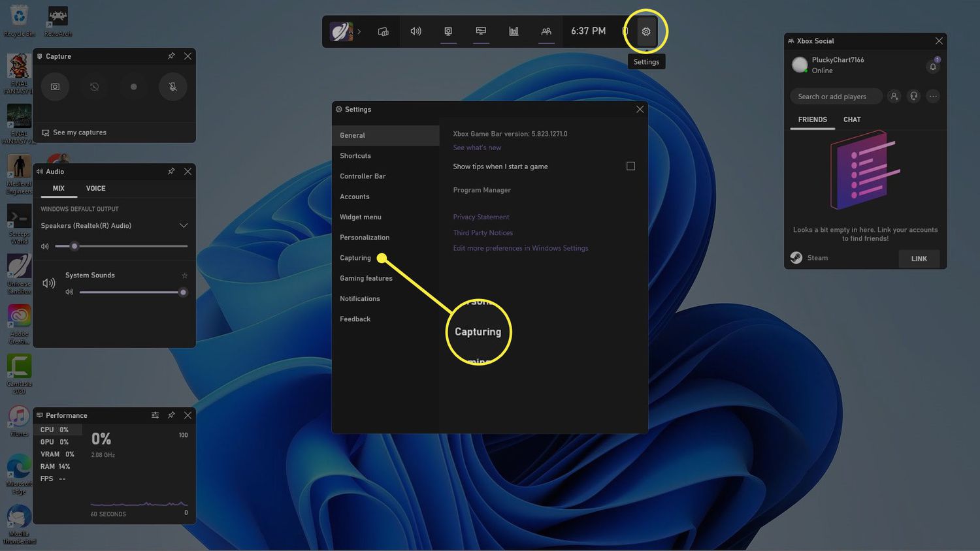Switch to the VOICE tab in Audio
Image resolution: width=980 pixels, height=551 pixels.
95,189
